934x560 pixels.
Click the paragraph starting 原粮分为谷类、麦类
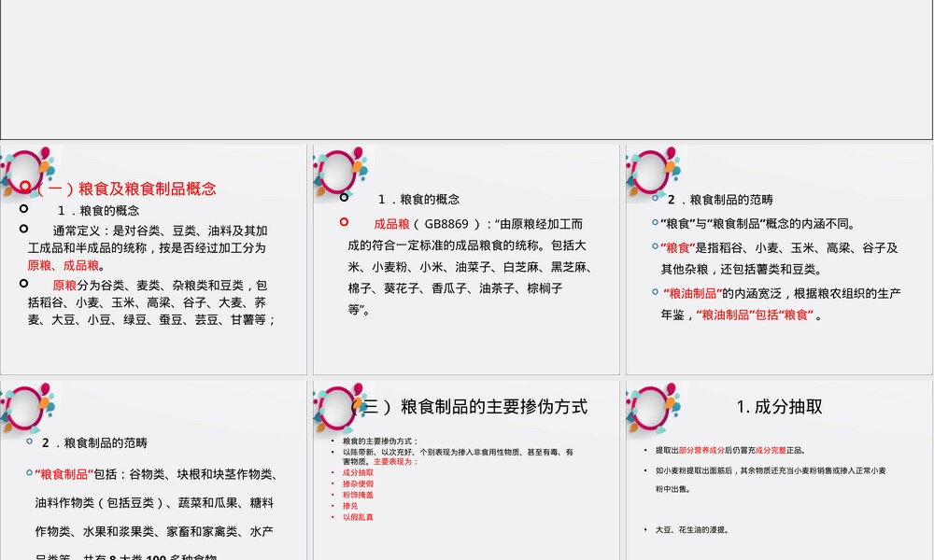pos(152,302)
